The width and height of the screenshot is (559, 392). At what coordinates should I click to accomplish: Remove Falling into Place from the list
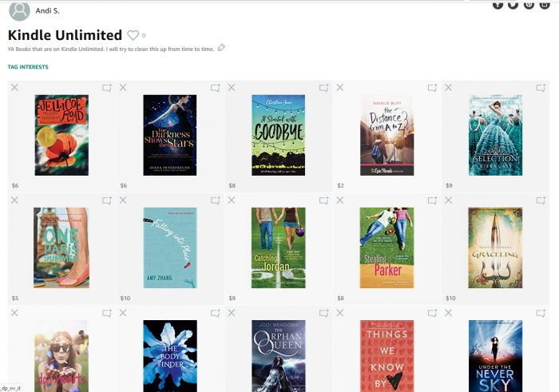(123, 200)
